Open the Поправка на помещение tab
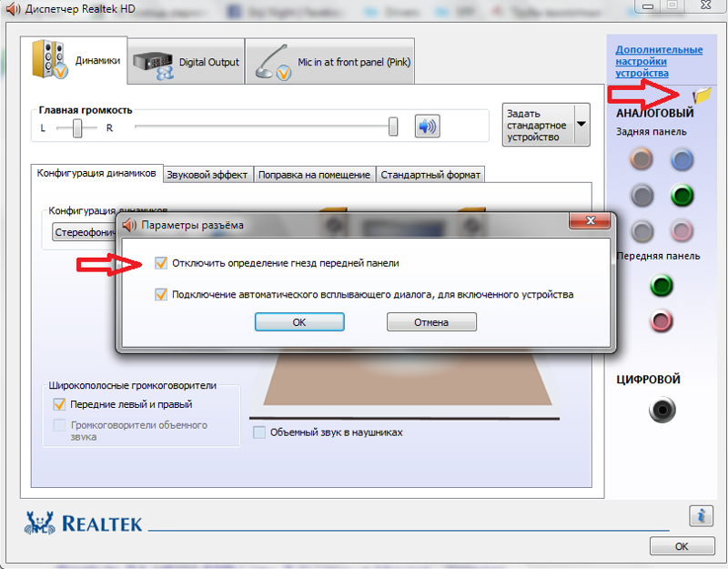 coord(314,175)
